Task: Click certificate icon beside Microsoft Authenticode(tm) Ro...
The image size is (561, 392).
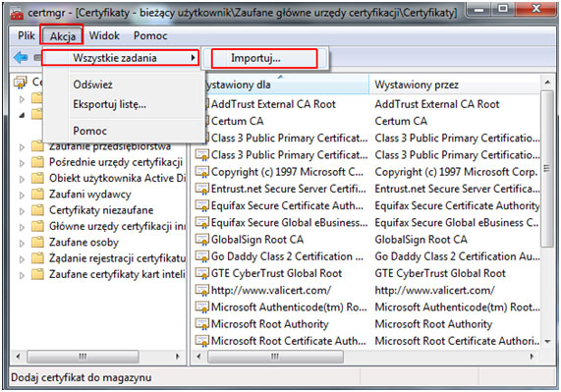Action: coord(201,308)
